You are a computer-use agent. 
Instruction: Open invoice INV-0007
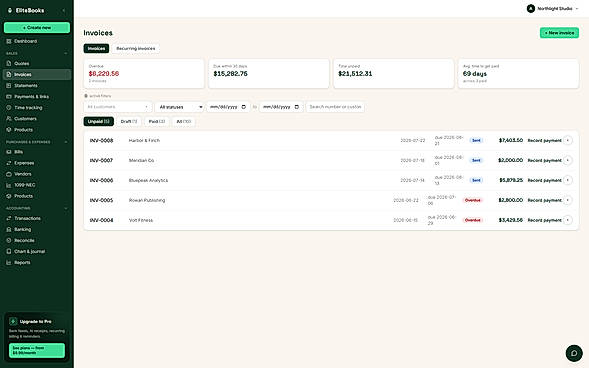point(101,160)
